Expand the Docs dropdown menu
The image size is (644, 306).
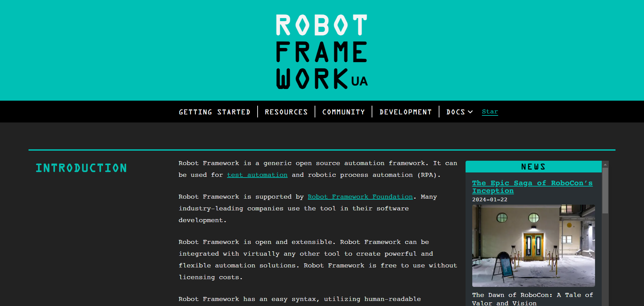(460, 112)
